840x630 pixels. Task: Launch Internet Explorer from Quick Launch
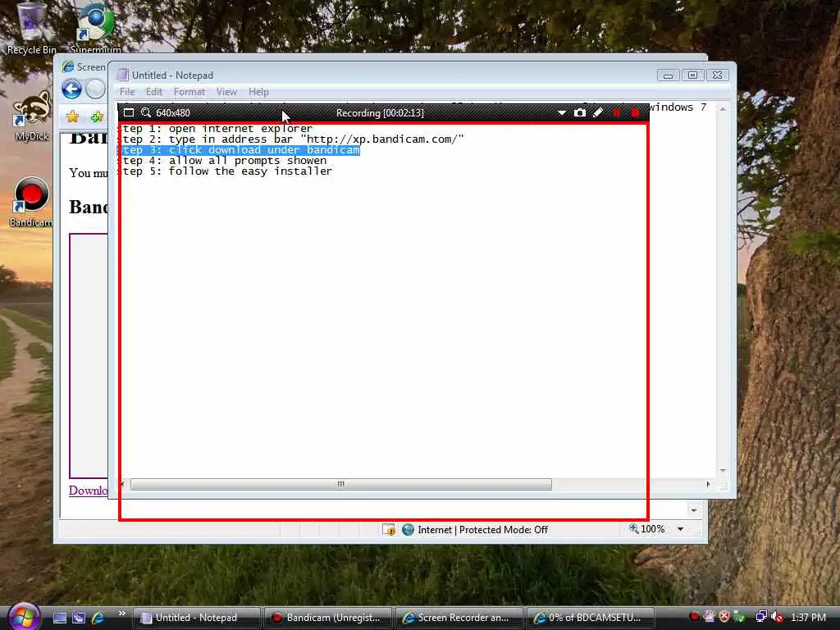point(98,618)
